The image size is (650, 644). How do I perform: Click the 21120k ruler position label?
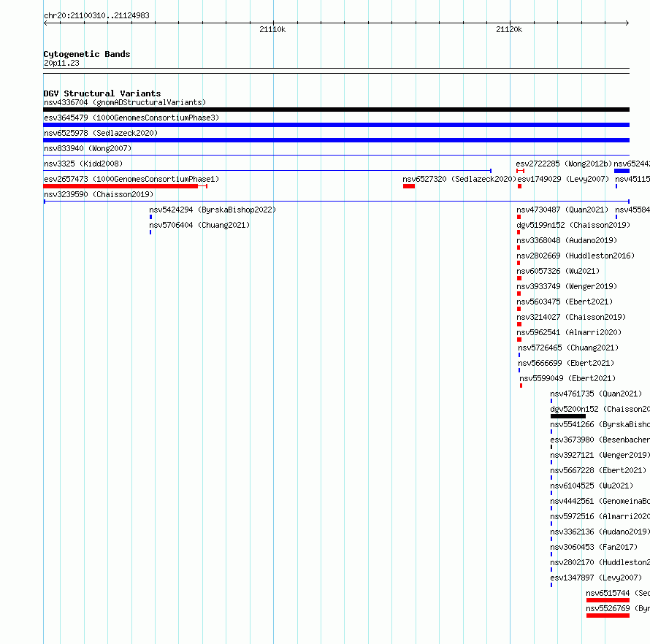(509, 29)
